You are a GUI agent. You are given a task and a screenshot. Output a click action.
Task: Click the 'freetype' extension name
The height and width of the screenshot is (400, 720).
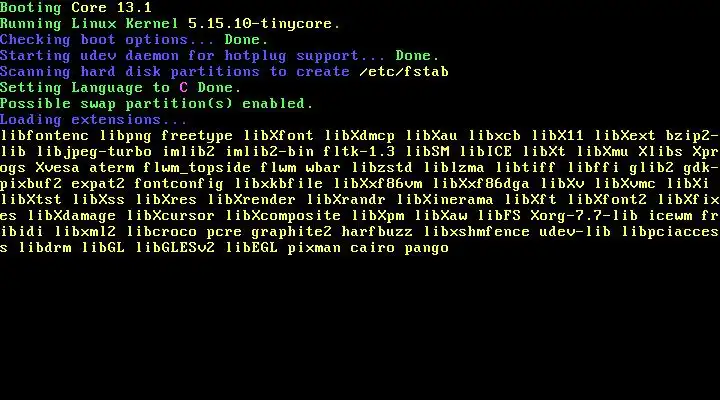coord(197,136)
